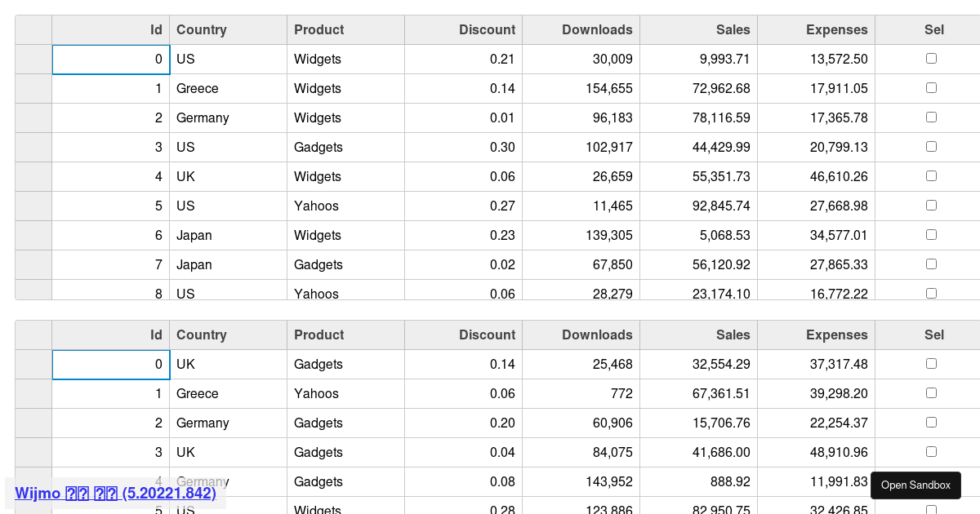The height and width of the screenshot is (514, 980).
Task: Click the Downloads column header
Action: click(597, 29)
